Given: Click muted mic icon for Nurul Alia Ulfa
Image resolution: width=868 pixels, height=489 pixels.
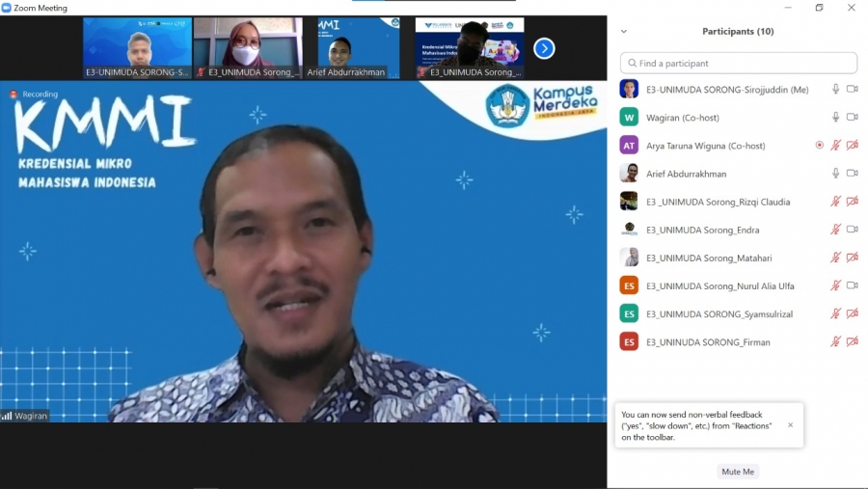Looking at the screenshot, I should point(835,285).
